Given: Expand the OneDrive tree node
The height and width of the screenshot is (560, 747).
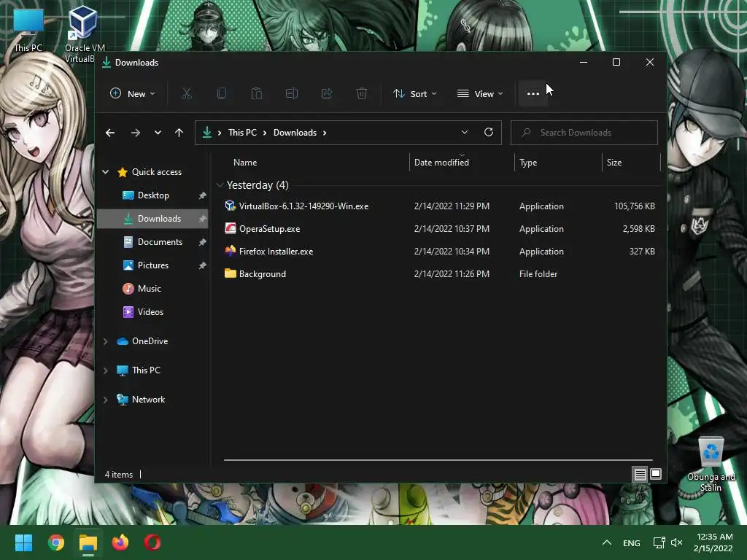Looking at the screenshot, I should coord(106,341).
